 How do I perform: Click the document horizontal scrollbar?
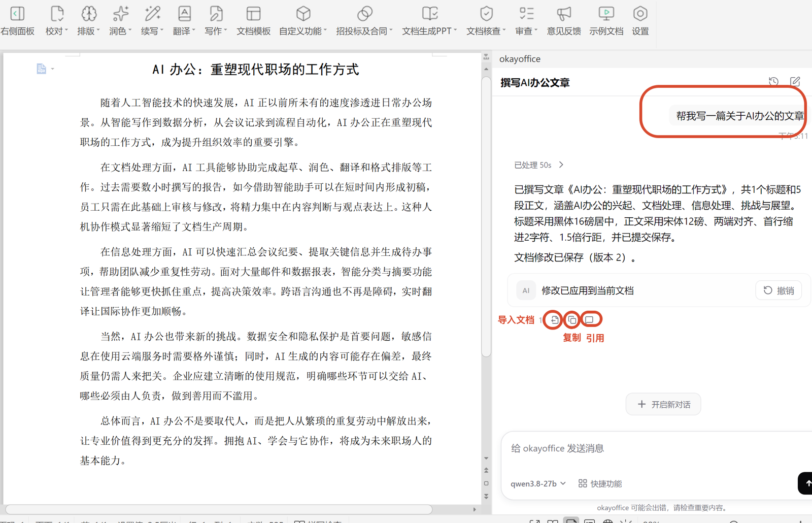(x=219, y=509)
